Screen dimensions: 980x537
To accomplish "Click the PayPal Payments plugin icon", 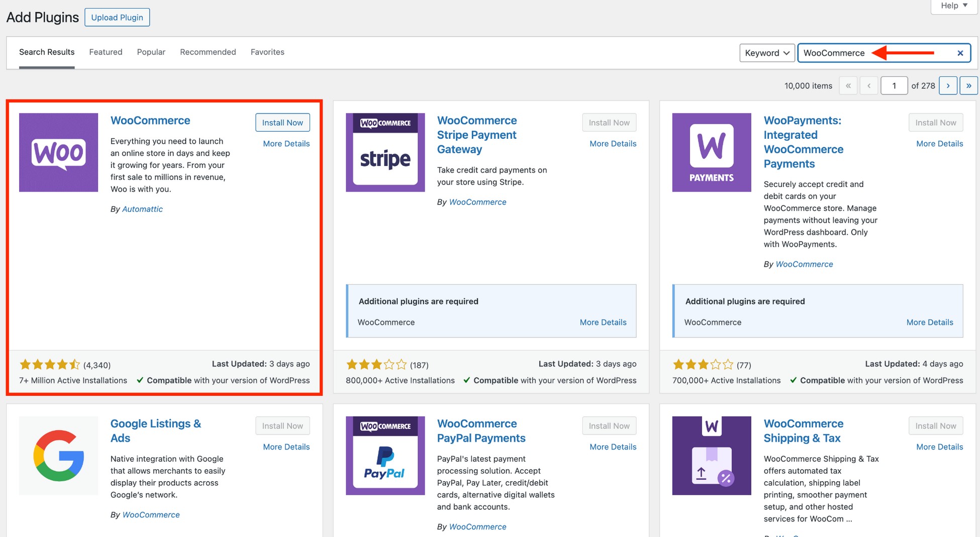I will [385, 456].
